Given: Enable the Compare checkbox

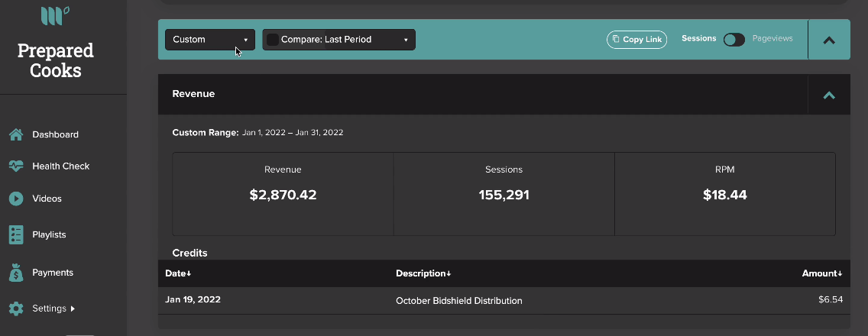Looking at the screenshot, I should [x=272, y=39].
